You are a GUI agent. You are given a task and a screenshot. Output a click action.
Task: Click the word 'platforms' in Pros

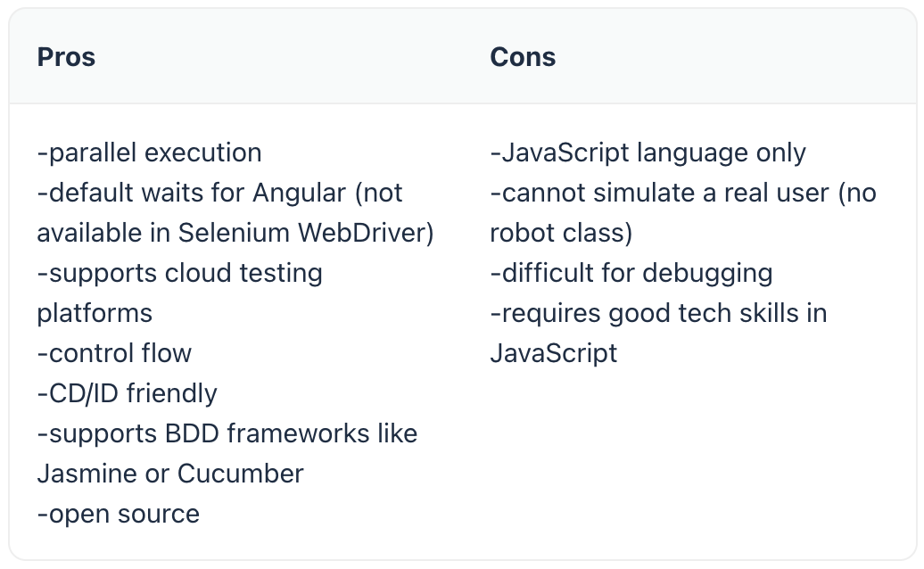pos(95,313)
